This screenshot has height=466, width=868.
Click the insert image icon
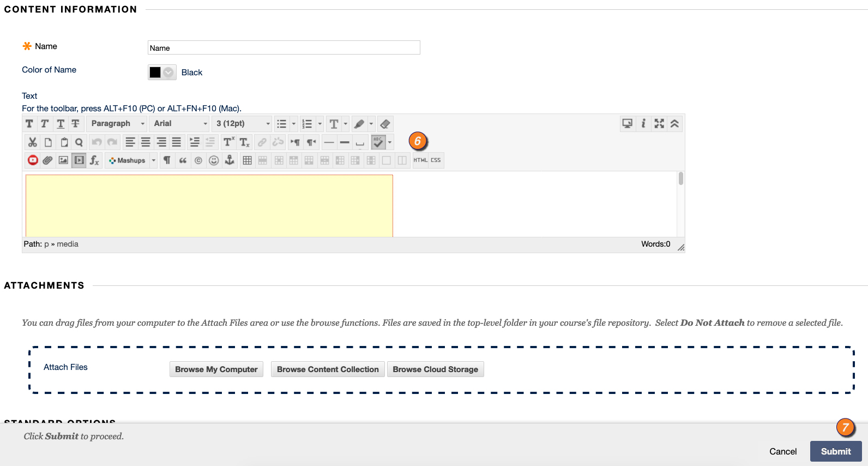coord(63,160)
